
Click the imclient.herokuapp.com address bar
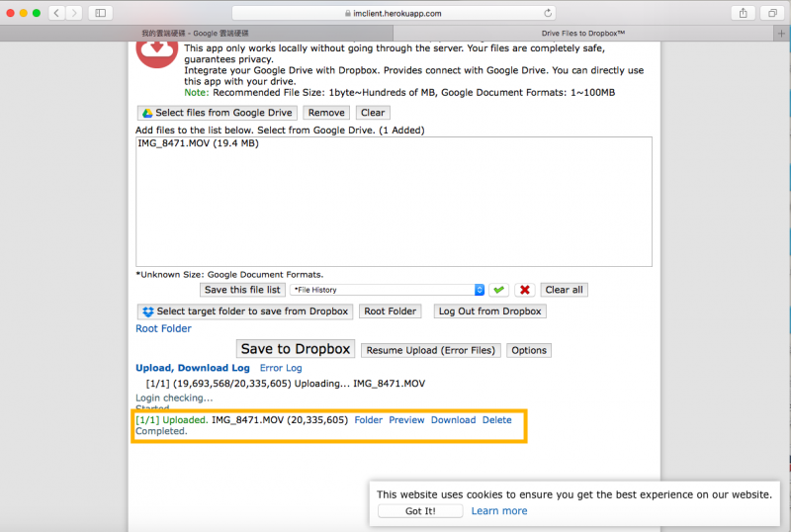tap(394, 13)
